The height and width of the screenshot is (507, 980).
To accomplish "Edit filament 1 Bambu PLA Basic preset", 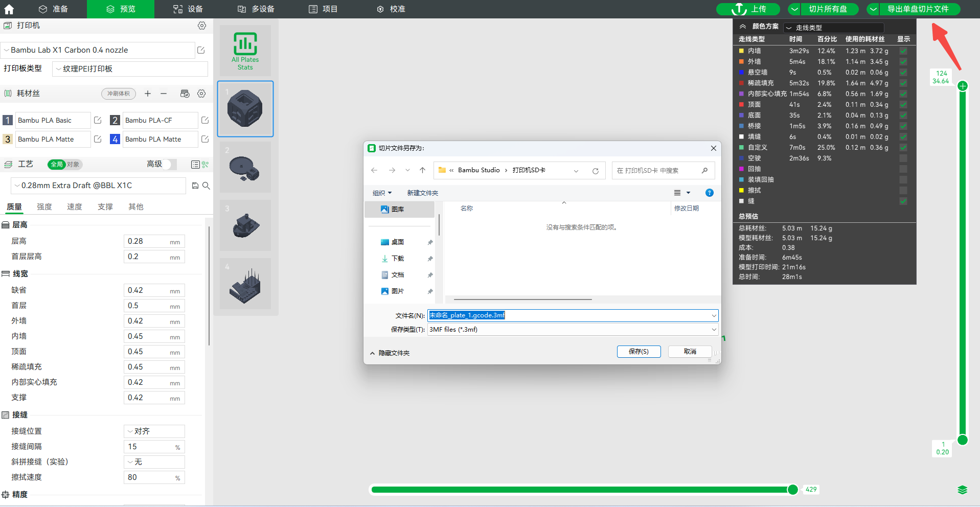I will (98, 120).
